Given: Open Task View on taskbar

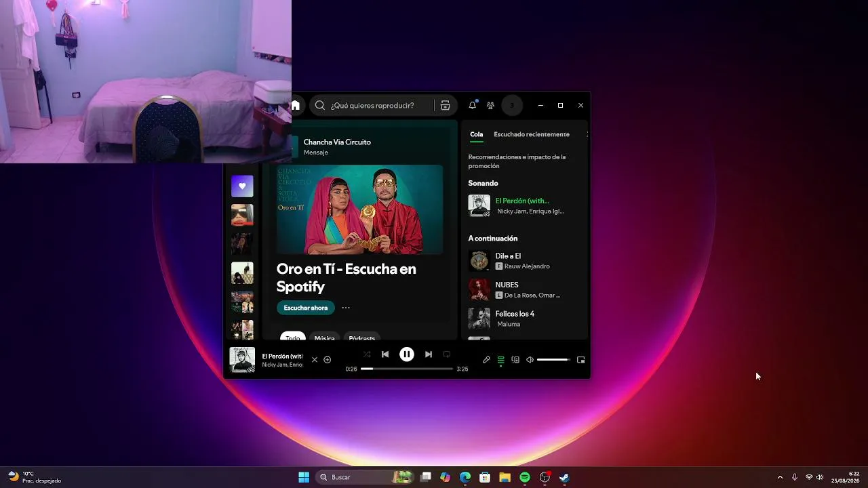Looking at the screenshot, I should (x=426, y=477).
